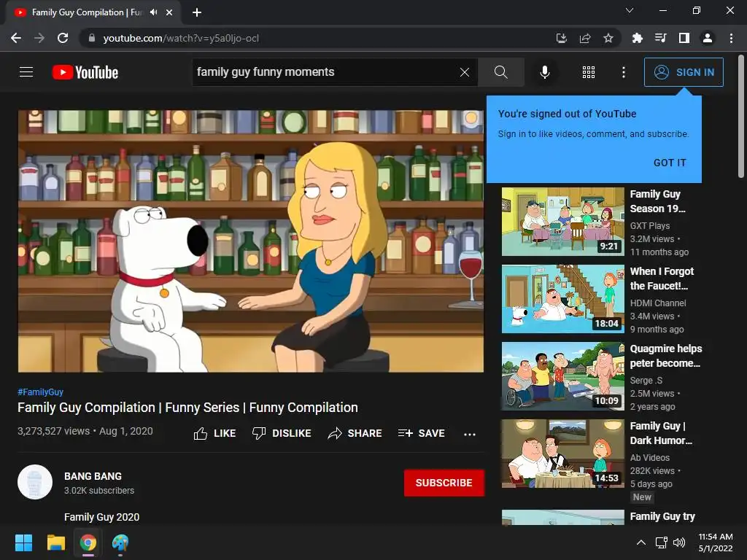The height and width of the screenshot is (560, 747).
Task: Click the address bar URL
Action: pyautogui.click(x=181, y=38)
